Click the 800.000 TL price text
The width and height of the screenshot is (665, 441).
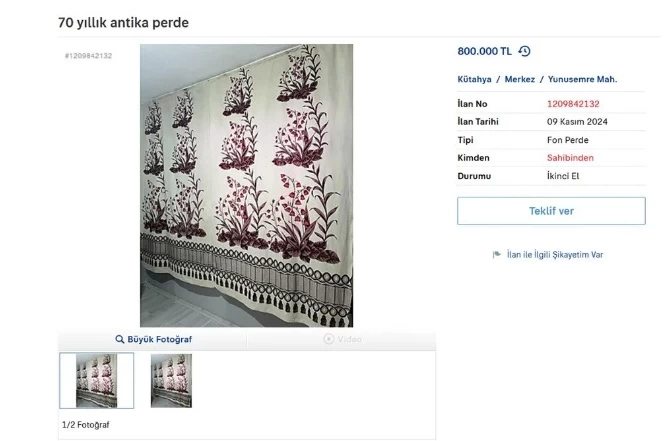click(x=484, y=51)
